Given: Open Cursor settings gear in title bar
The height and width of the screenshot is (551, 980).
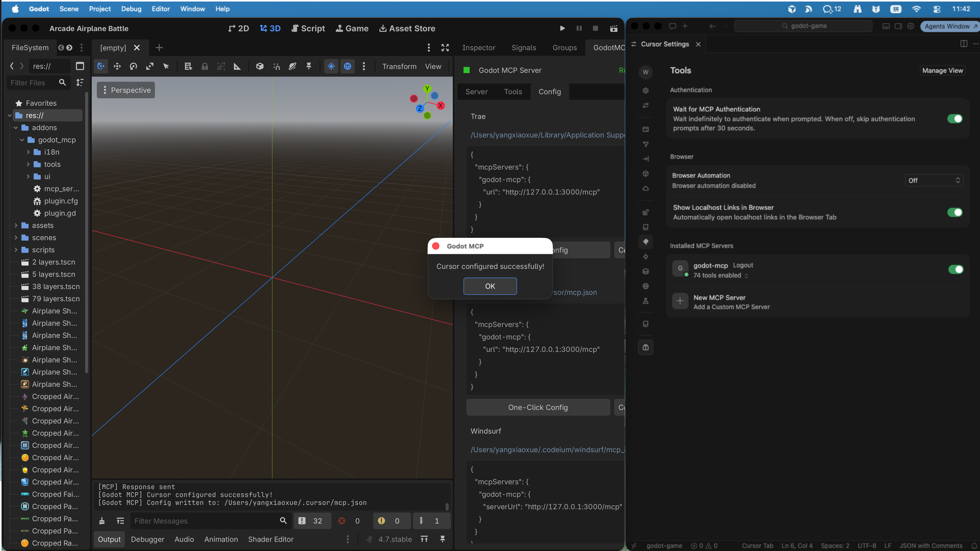Looking at the screenshot, I should coord(911,26).
